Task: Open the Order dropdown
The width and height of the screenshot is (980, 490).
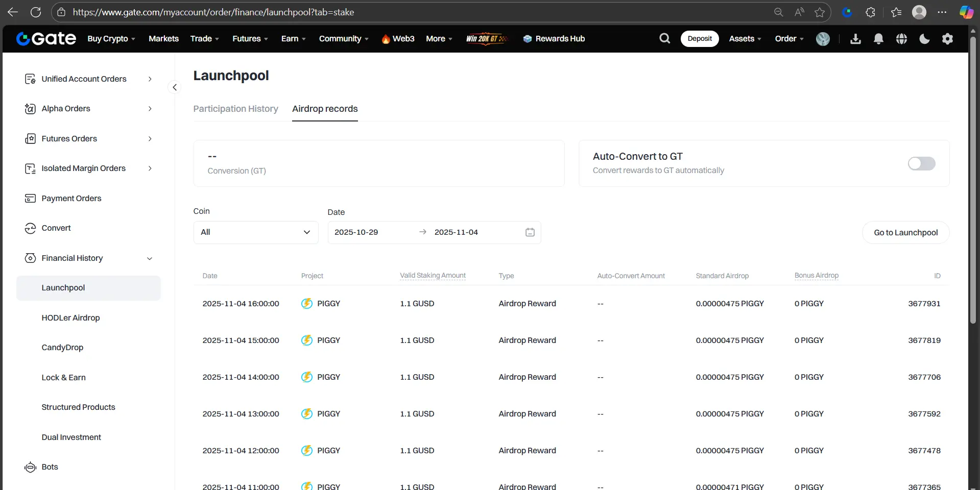Action: [x=790, y=39]
